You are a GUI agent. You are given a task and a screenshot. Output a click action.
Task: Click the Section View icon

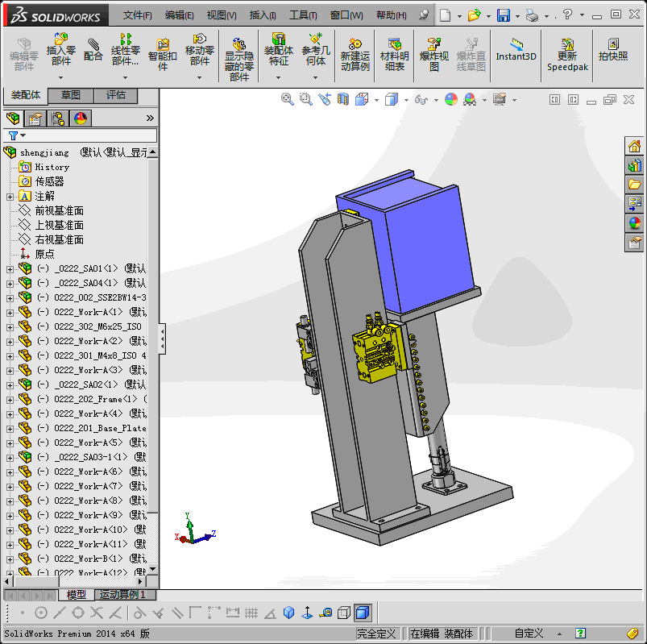coord(343,99)
